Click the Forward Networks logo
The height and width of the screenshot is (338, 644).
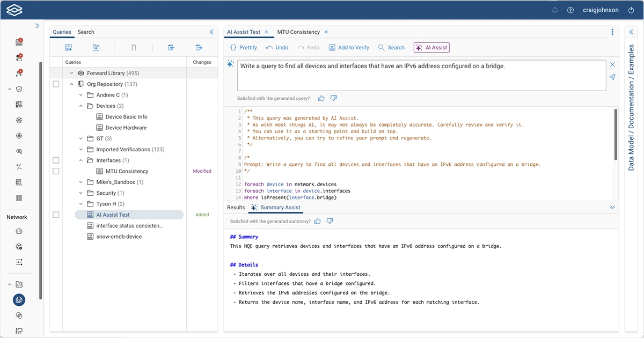tap(13, 9)
